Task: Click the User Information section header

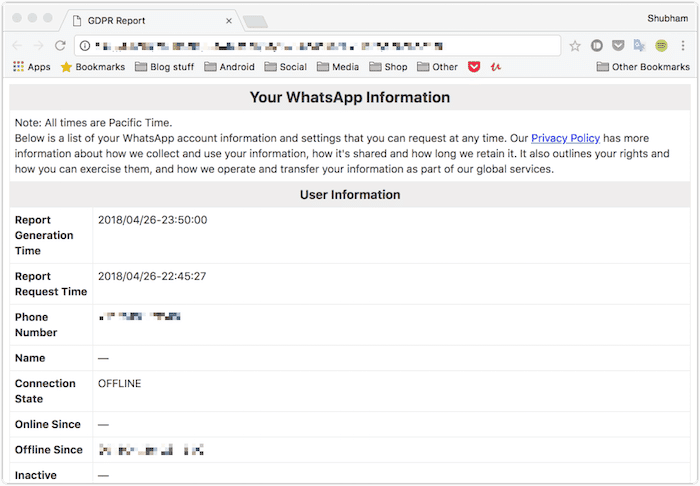Action: 350,195
